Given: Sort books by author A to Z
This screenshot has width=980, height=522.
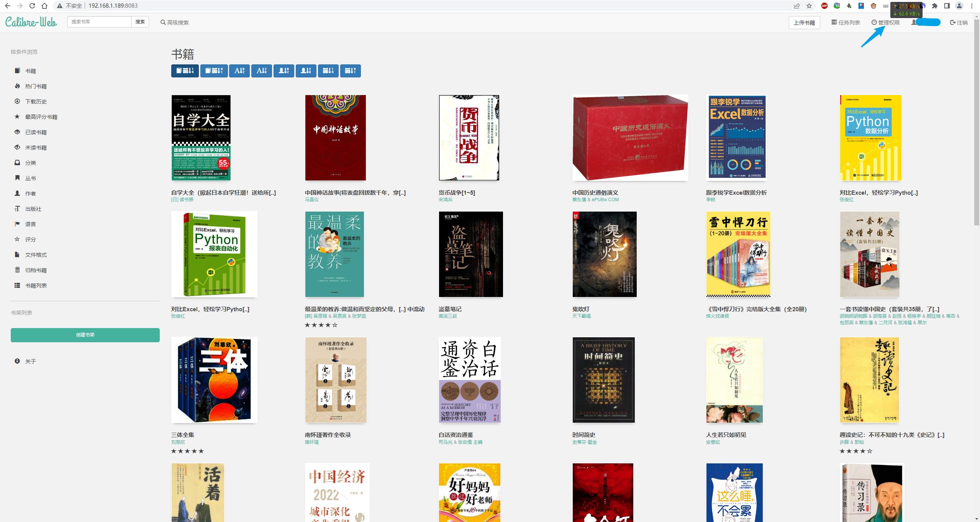Looking at the screenshot, I should coord(284,71).
